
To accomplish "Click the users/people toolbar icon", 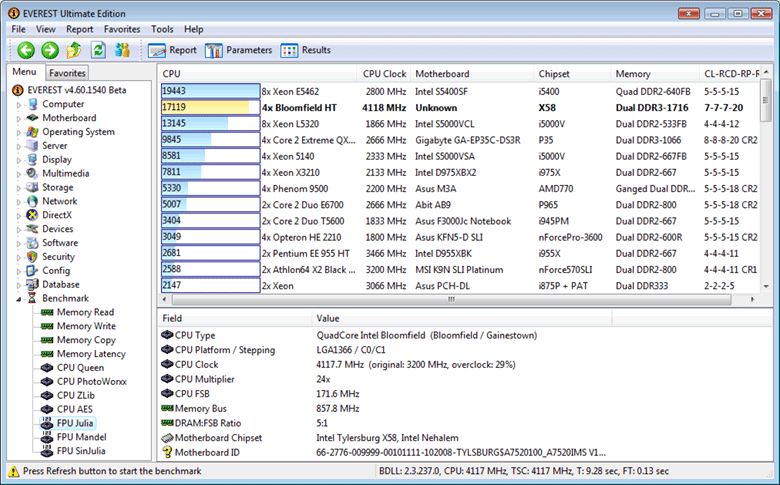I will [x=122, y=50].
